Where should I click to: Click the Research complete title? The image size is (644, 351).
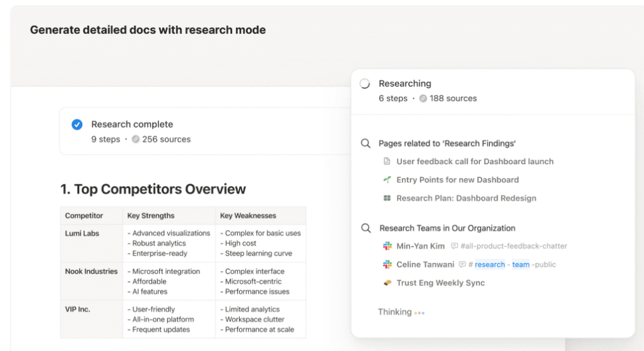click(x=132, y=124)
